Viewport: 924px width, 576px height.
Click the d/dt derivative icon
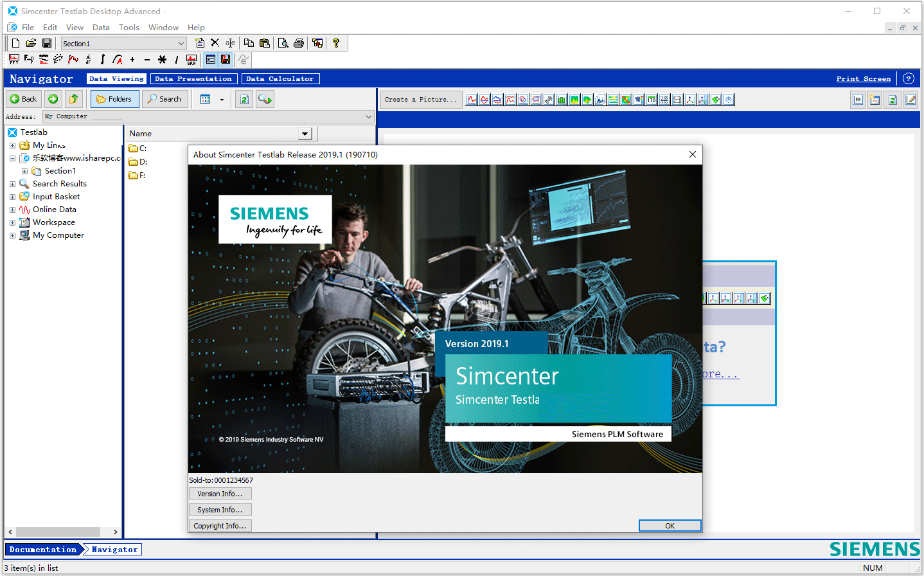point(88,60)
